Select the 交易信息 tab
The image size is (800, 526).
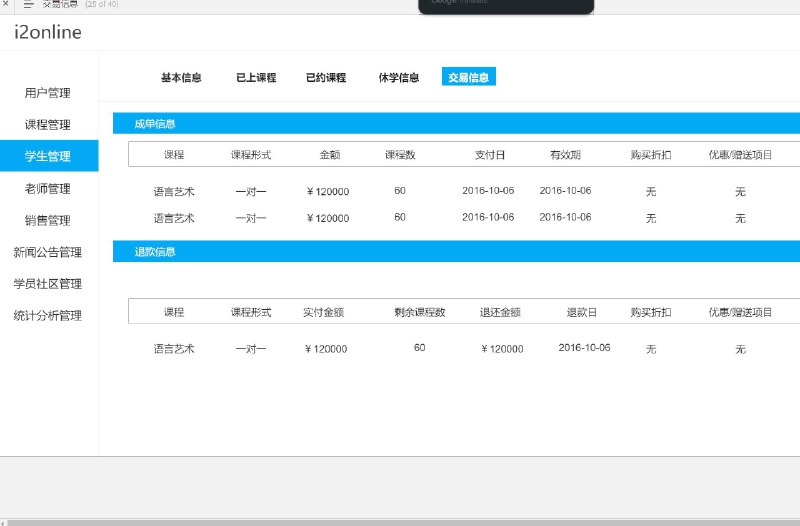tap(469, 77)
